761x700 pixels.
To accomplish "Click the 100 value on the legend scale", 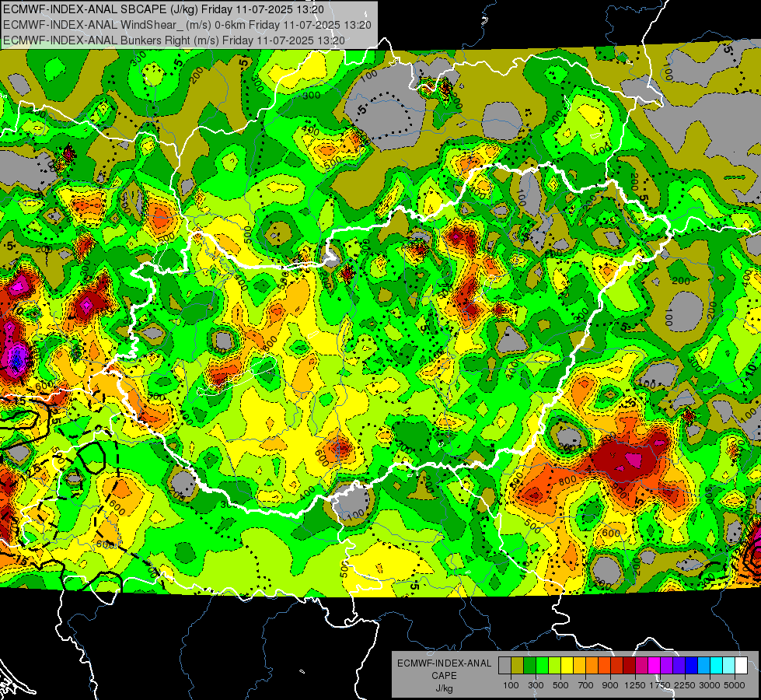I will click(511, 685).
